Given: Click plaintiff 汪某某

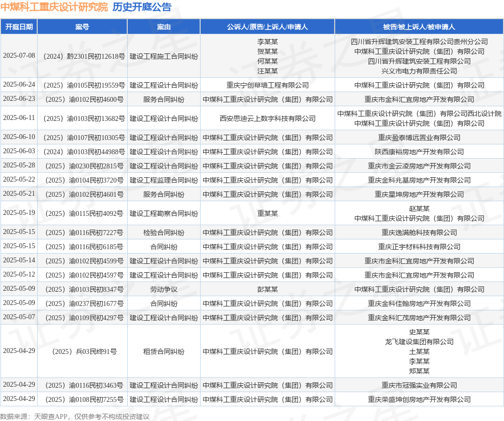Looking at the screenshot, I should pos(268,71).
